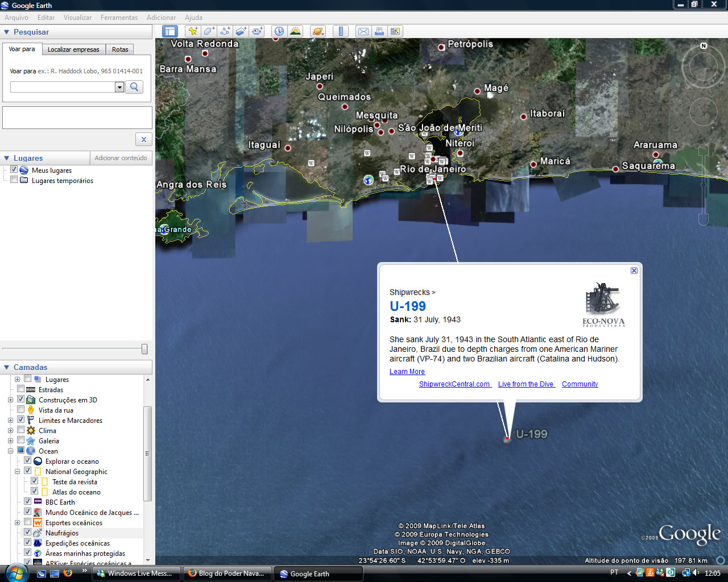The image size is (728, 582).
Task: Add a placemark with the pushpin icon
Action: point(193,31)
